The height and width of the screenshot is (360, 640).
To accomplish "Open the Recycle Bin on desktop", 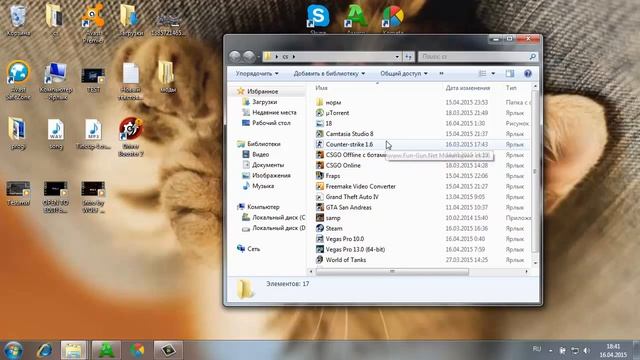I will click(x=18, y=20).
